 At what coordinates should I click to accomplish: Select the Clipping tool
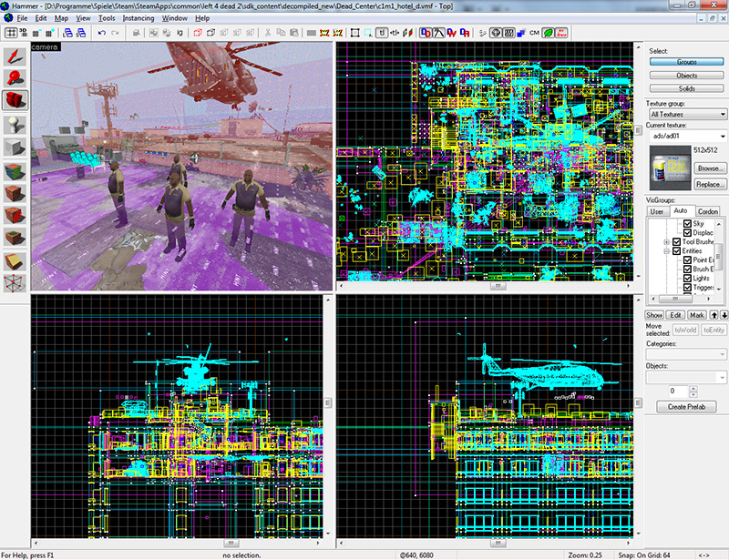click(15, 261)
